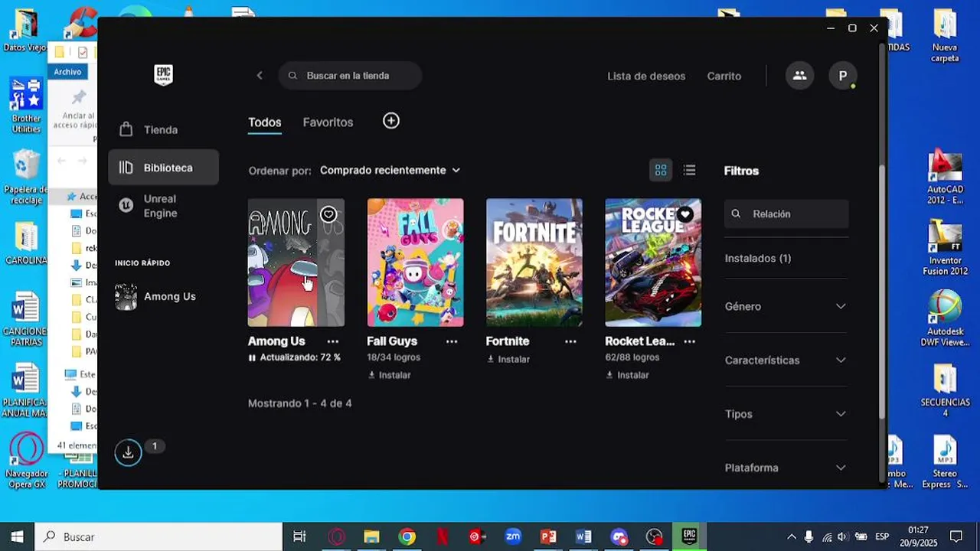
Task: Click the Relación filter search field
Action: [x=786, y=214]
